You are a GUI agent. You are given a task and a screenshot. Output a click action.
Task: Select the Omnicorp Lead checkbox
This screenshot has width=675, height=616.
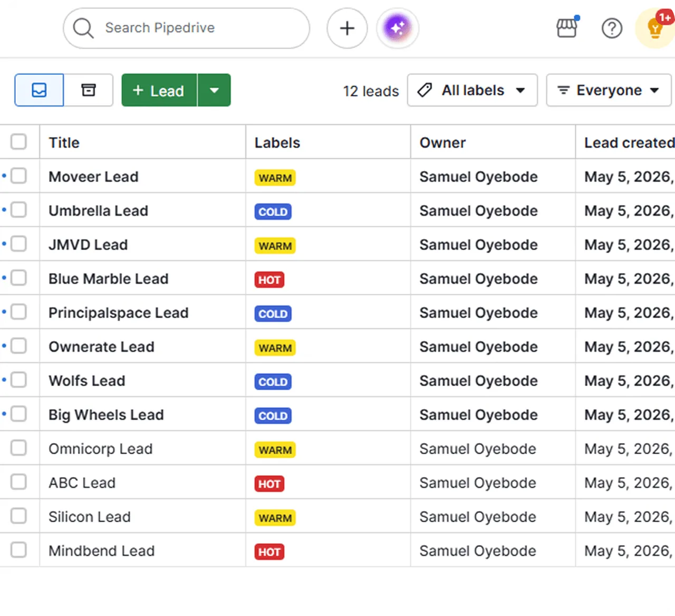click(x=18, y=448)
